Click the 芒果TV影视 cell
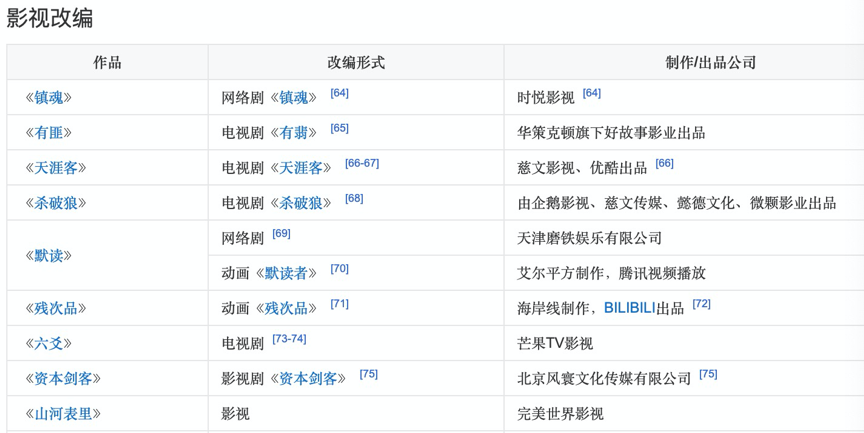 555,344
